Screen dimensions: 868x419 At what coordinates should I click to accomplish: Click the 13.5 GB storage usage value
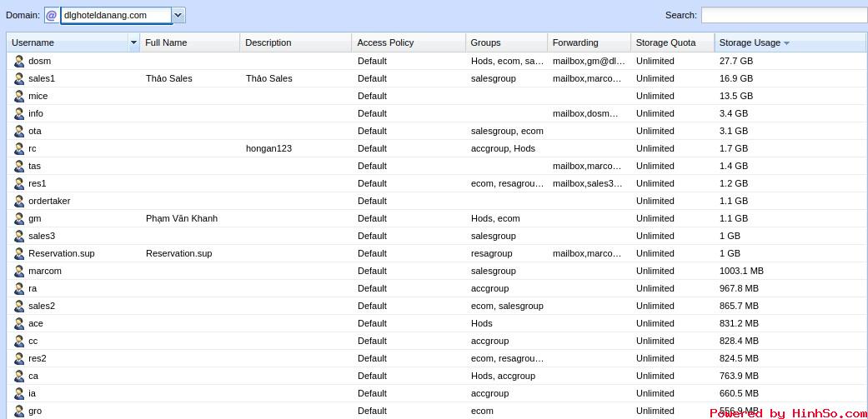pos(735,96)
